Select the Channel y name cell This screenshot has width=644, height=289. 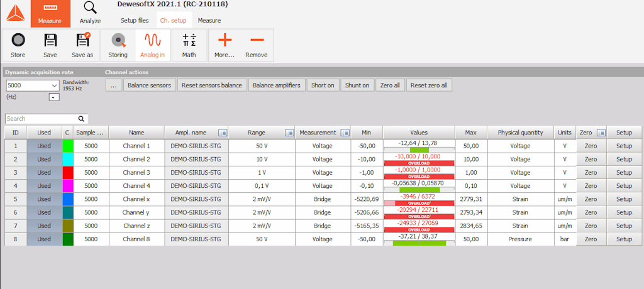point(136,212)
